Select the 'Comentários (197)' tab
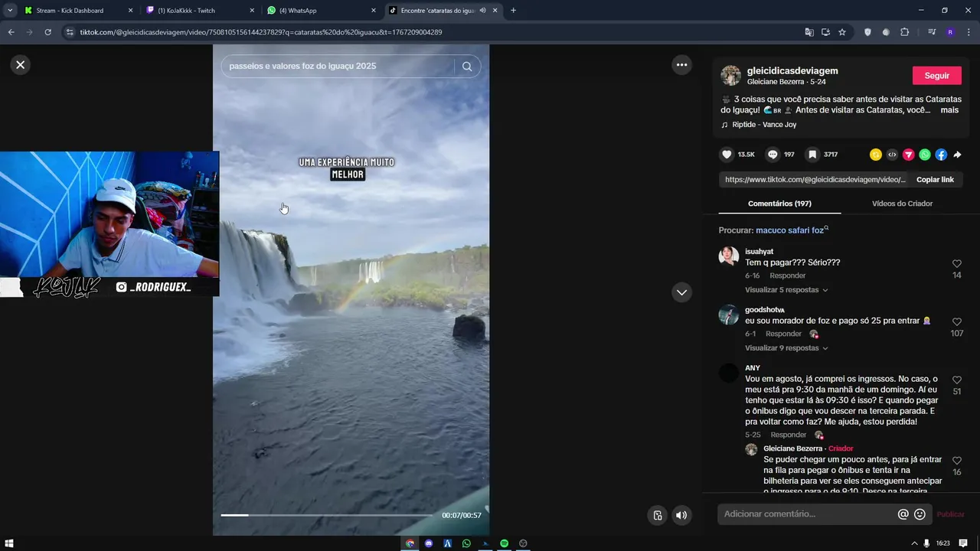Image resolution: width=980 pixels, height=551 pixels. [x=779, y=204]
